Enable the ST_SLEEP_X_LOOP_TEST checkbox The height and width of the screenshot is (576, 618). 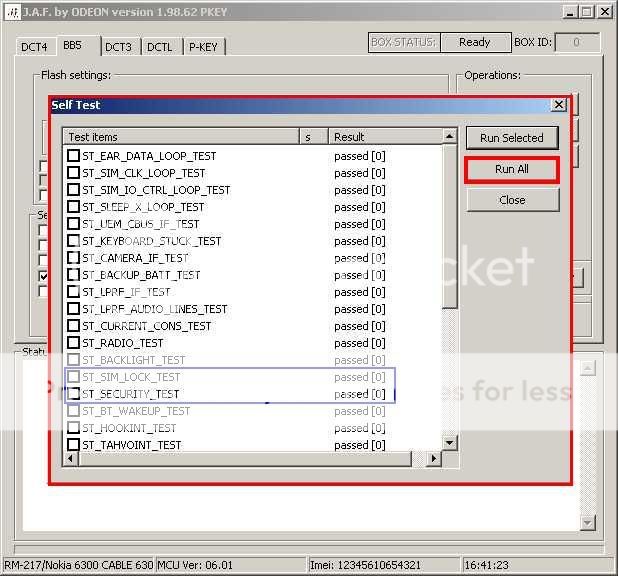tap(73, 207)
